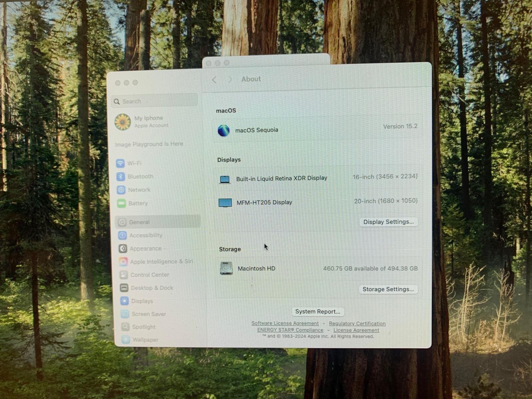Click '20-inch (1680 × 1050)' value
This screenshot has height=399, width=532.
(x=386, y=201)
